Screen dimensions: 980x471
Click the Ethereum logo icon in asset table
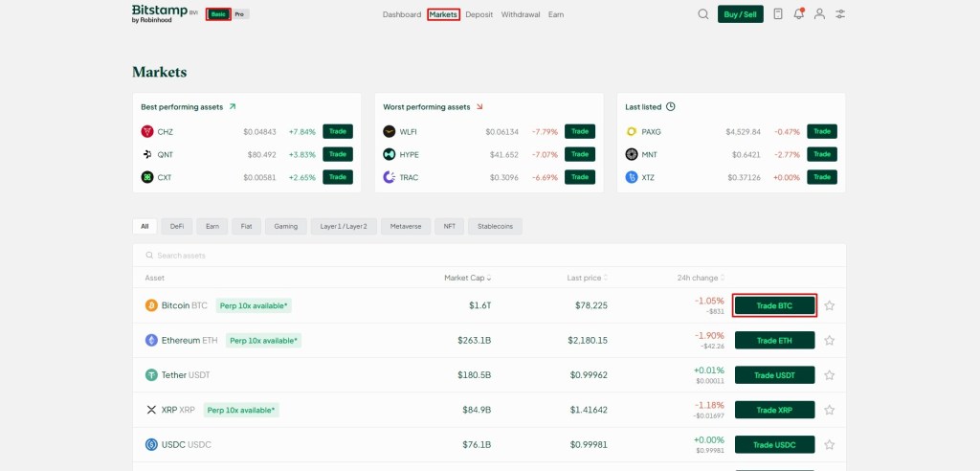pyautogui.click(x=151, y=340)
